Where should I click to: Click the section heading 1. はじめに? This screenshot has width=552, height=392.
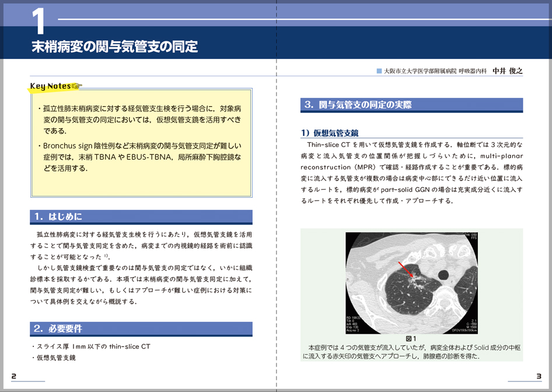click(141, 217)
